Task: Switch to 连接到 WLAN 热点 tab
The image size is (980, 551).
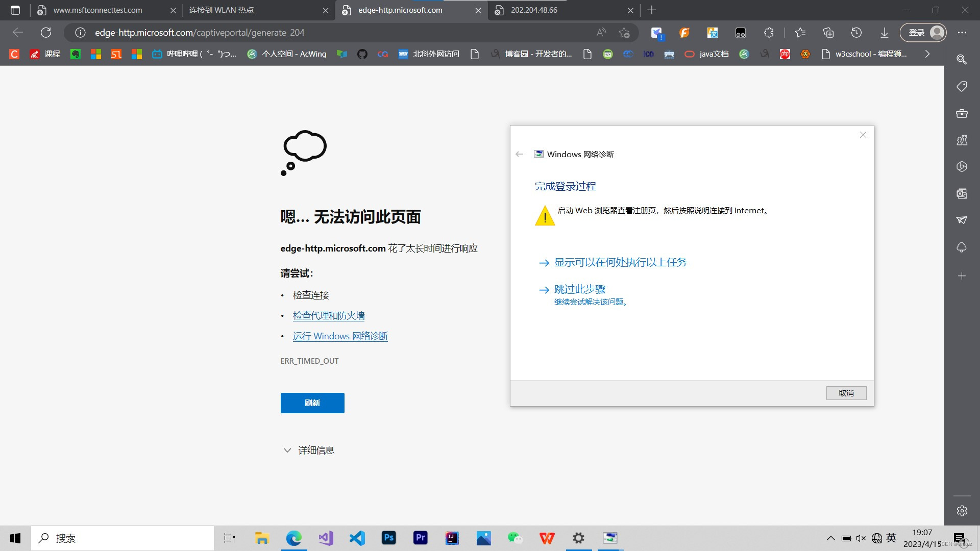Action: [x=222, y=10]
